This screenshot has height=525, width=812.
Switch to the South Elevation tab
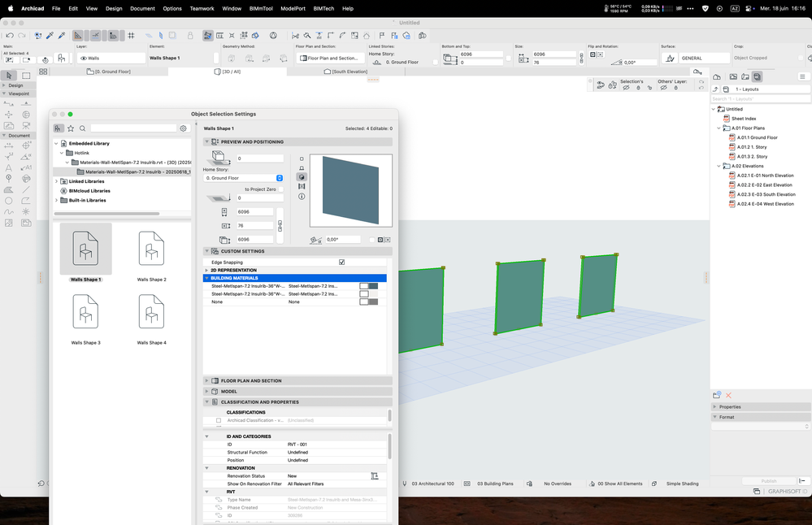[x=348, y=72]
